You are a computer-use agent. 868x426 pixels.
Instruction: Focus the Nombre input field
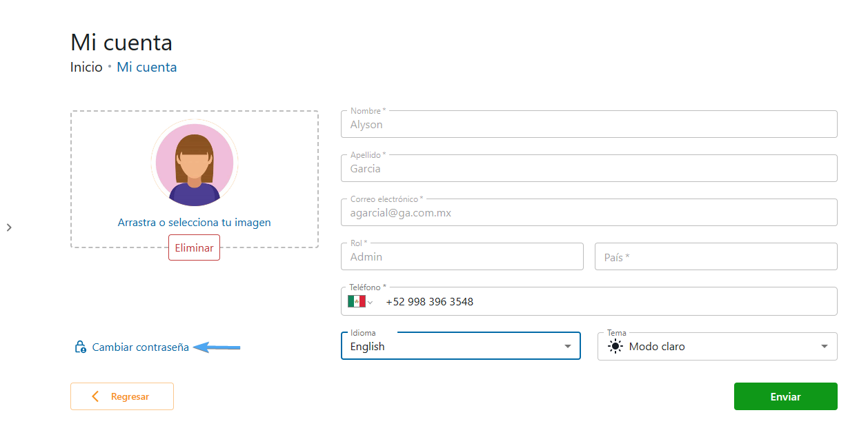click(x=588, y=125)
